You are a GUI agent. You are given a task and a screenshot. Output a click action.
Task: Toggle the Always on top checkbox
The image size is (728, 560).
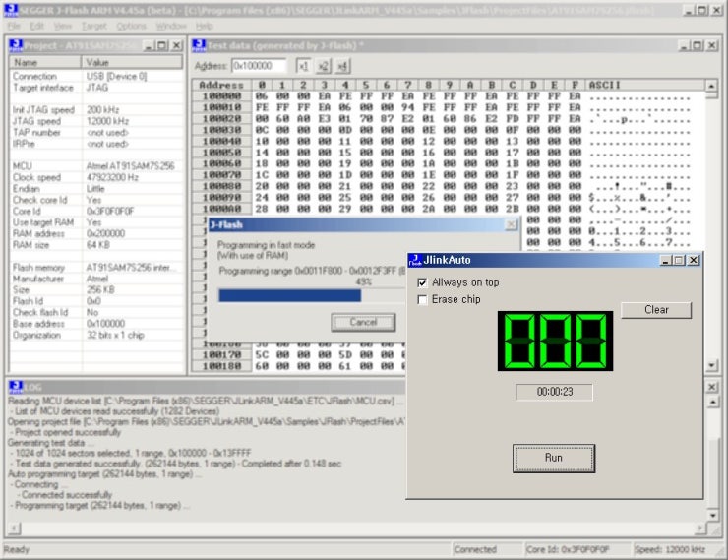[x=422, y=282]
